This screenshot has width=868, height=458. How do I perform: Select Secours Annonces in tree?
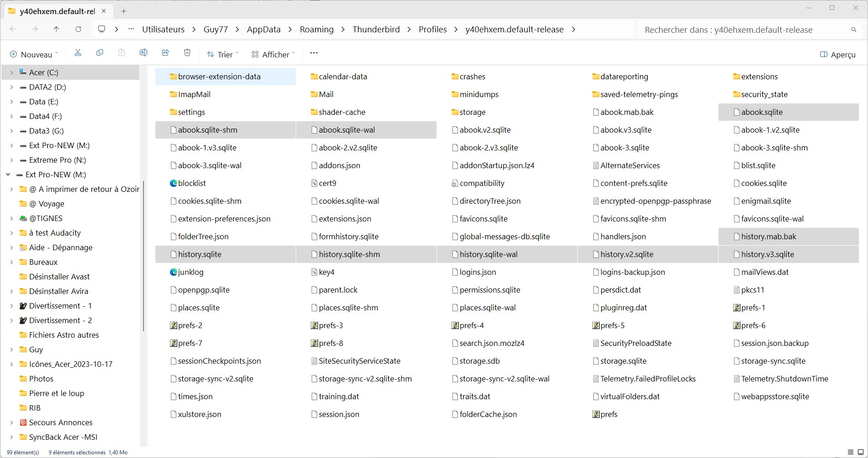(x=61, y=422)
